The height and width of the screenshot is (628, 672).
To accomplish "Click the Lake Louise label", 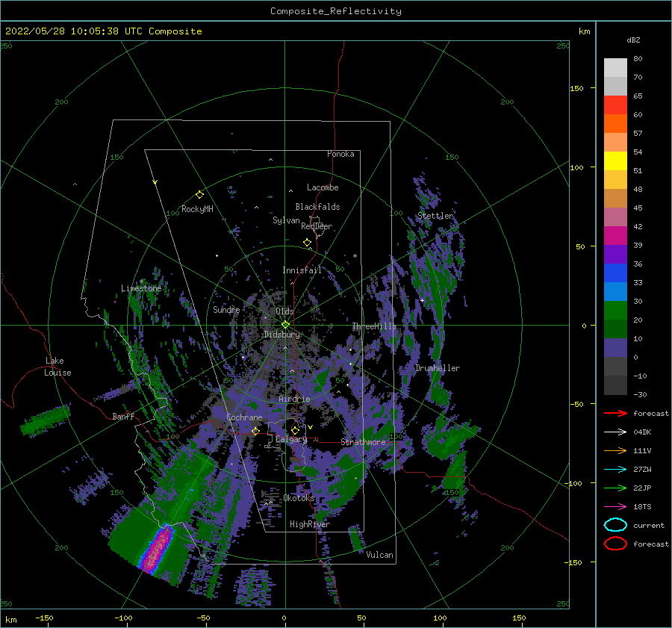I will [57, 367].
